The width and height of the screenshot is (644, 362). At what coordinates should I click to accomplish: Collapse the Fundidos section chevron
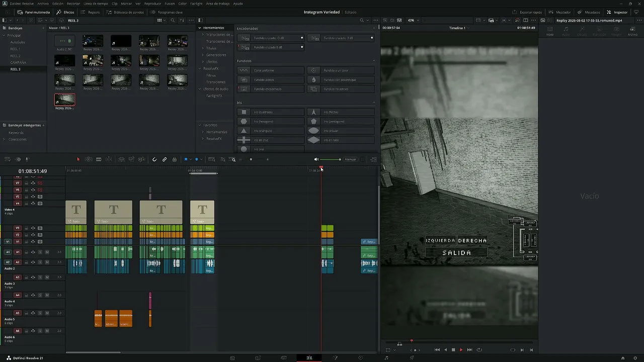(x=374, y=61)
